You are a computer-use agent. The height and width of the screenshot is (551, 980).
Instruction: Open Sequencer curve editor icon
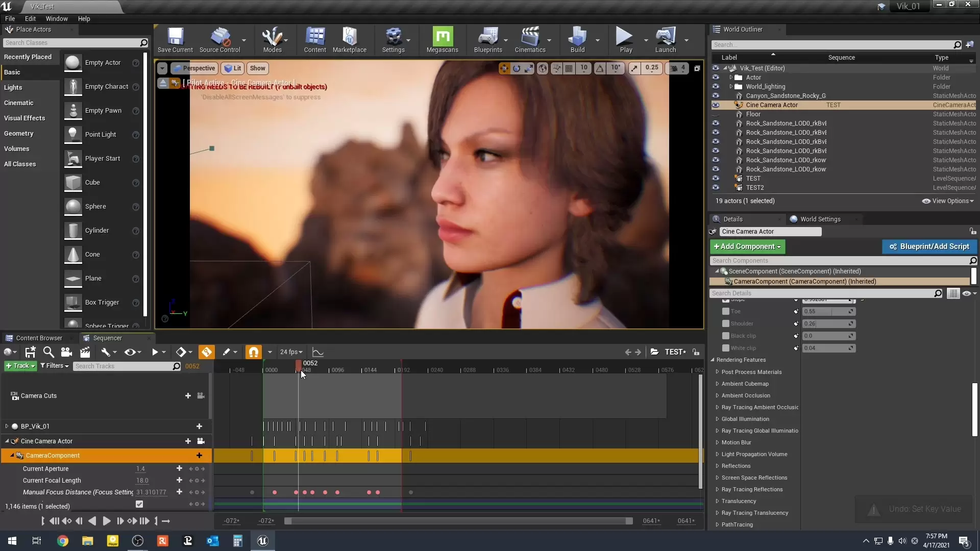click(318, 352)
